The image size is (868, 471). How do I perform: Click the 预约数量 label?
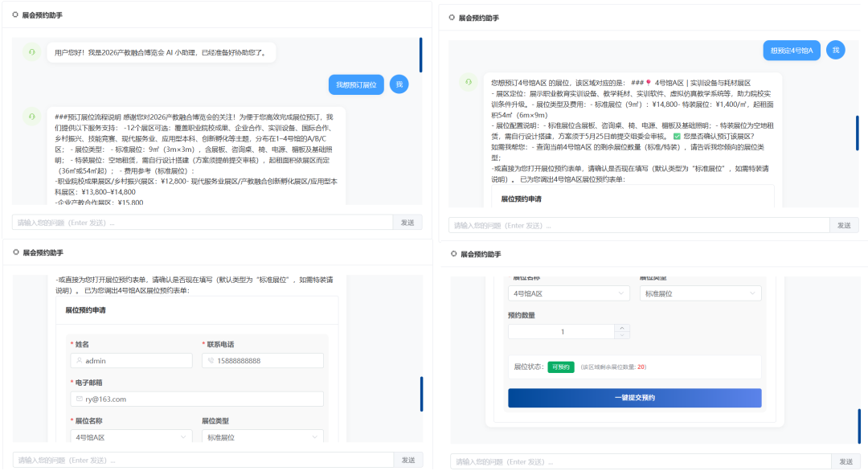point(522,315)
